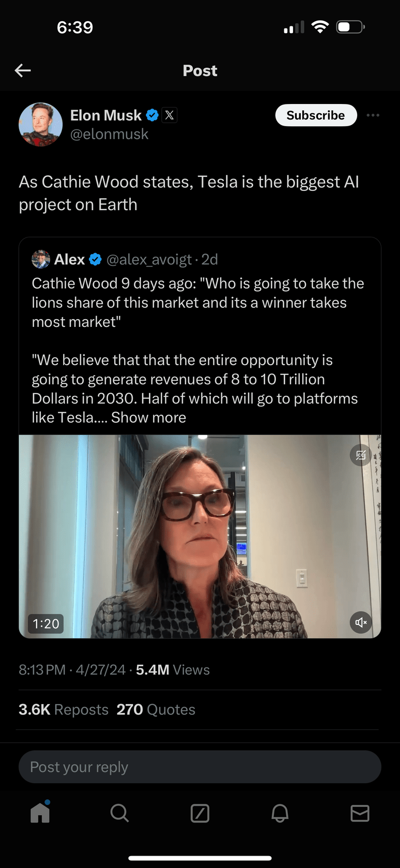This screenshot has width=400, height=868.
Task: Open the three-dot more options menu
Action: click(x=373, y=115)
